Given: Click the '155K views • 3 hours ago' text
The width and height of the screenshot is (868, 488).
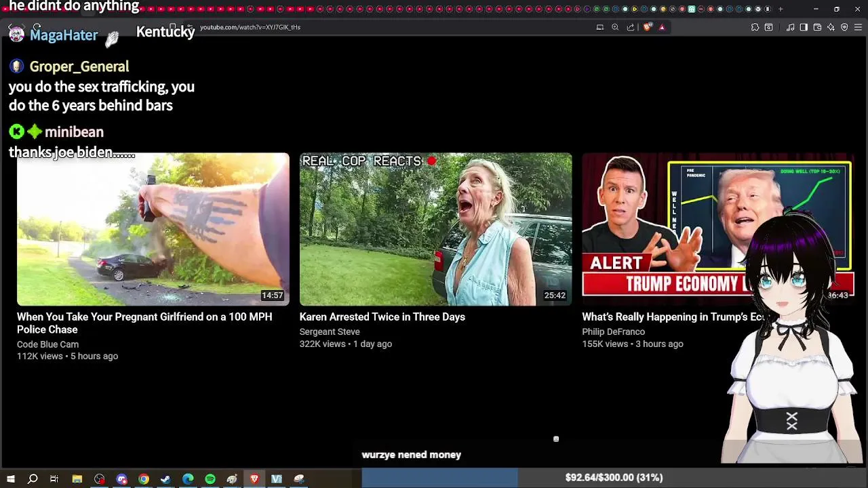Looking at the screenshot, I should [633, 344].
